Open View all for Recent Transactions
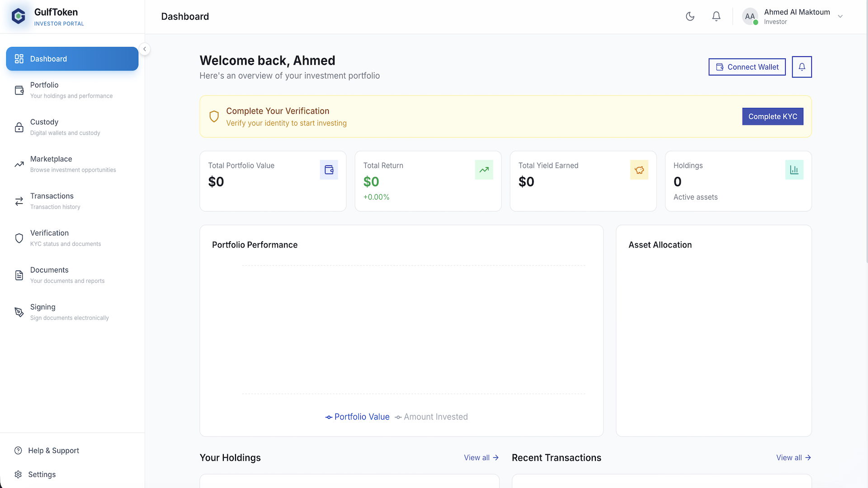 tap(793, 458)
